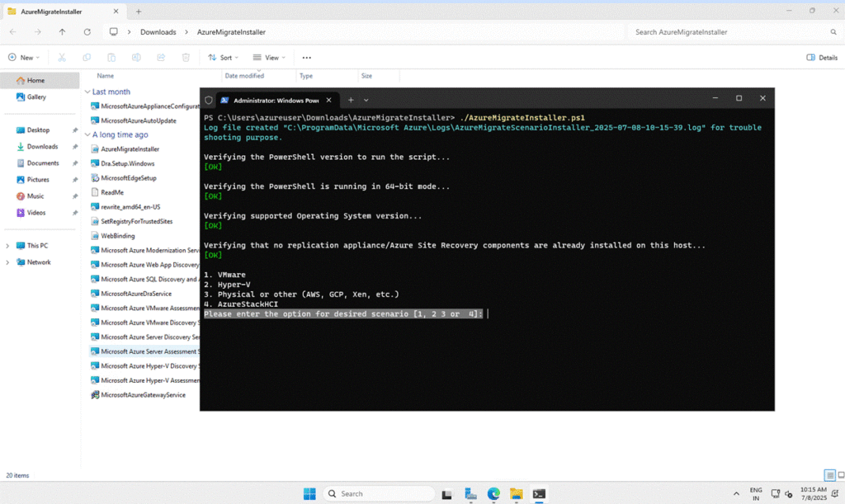Expand This PC tree node
This screenshot has width=845, height=504.
(x=8, y=246)
